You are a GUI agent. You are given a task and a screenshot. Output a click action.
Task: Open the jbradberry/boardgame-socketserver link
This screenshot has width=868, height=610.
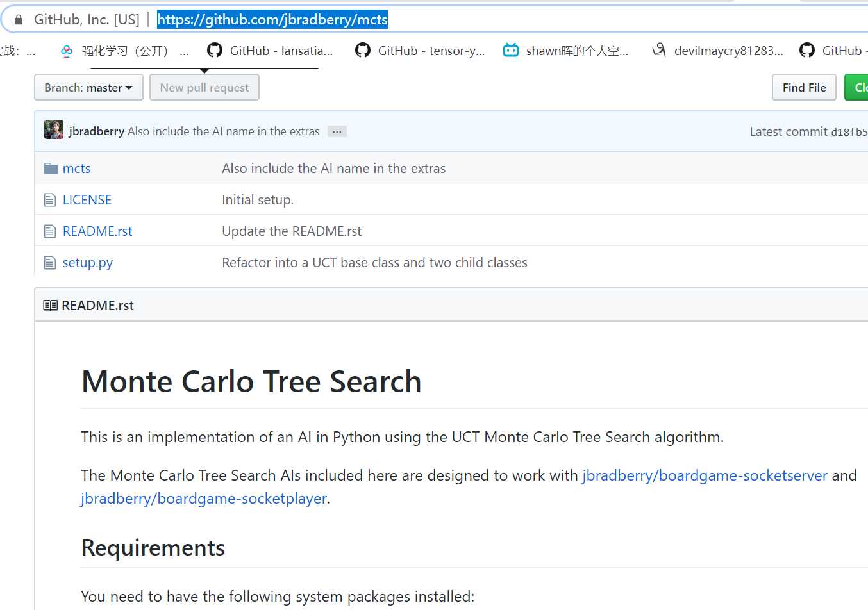[x=705, y=475]
